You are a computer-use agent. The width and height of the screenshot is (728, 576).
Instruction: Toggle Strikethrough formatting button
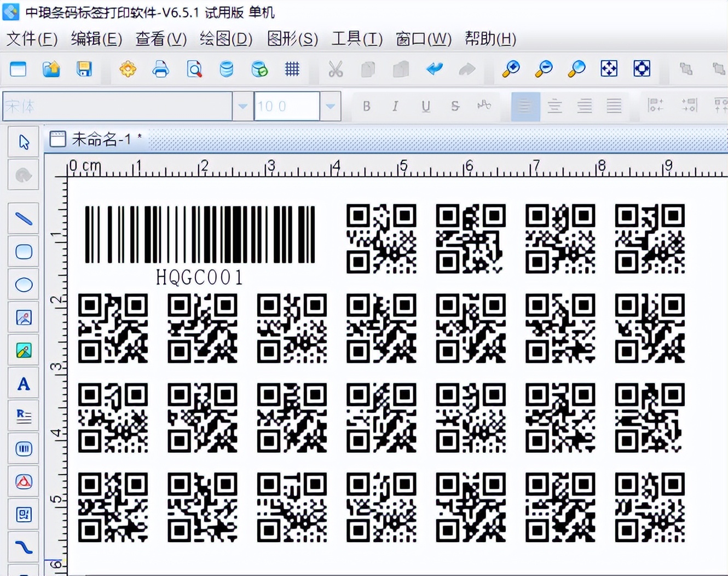[x=455, y=106]
